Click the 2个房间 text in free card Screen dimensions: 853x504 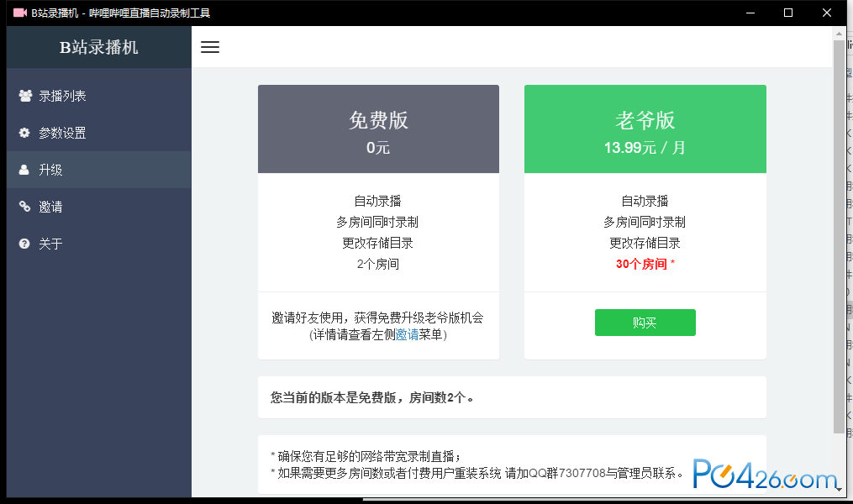[x=378, y=265]
